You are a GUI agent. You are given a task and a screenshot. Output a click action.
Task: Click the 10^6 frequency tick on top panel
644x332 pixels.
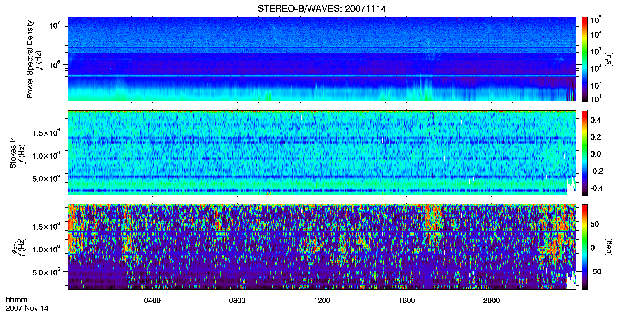55,65
